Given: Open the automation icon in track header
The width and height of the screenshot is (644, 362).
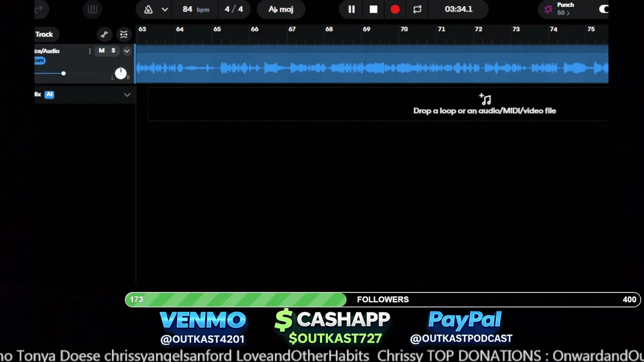Looking at the screenshot, I should tap(104, 34).
